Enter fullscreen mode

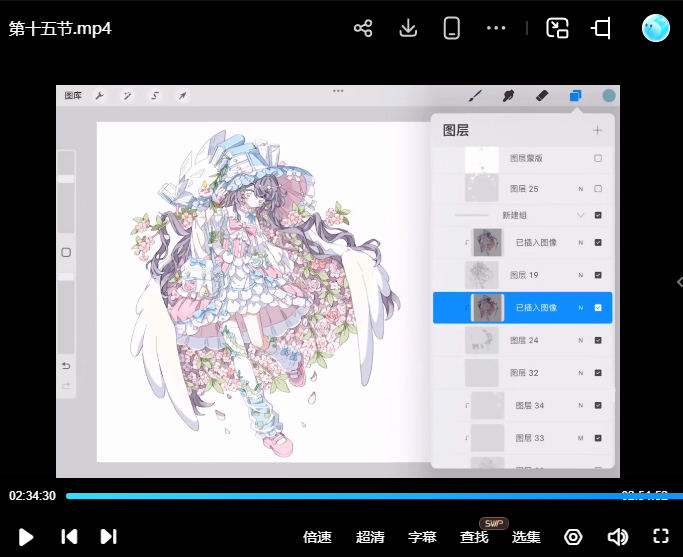click(661, 537)
